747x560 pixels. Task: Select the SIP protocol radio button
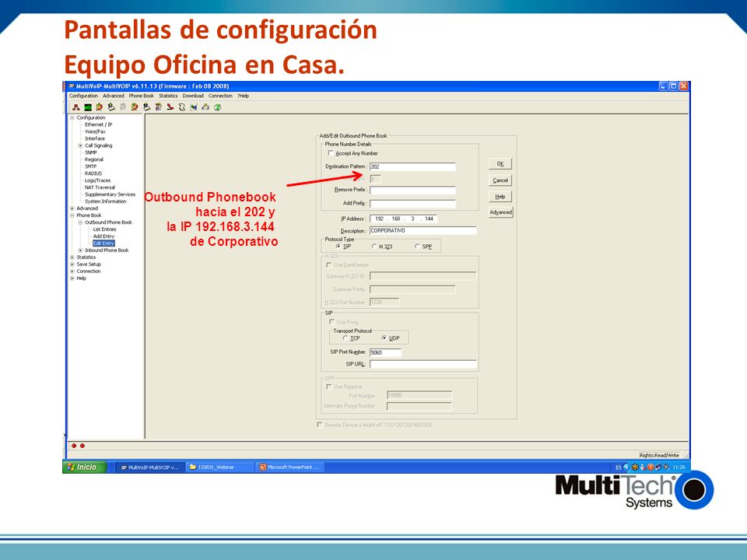click(338, 247)
